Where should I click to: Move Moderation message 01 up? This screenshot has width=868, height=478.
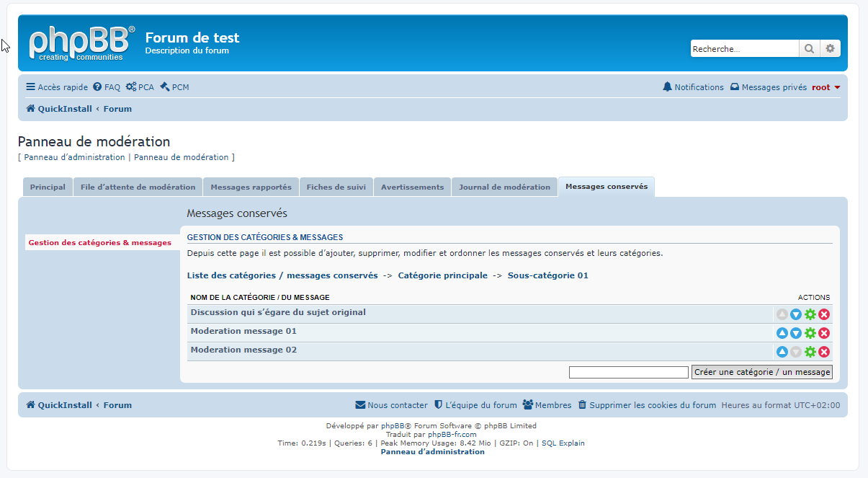tap(782, 333)
